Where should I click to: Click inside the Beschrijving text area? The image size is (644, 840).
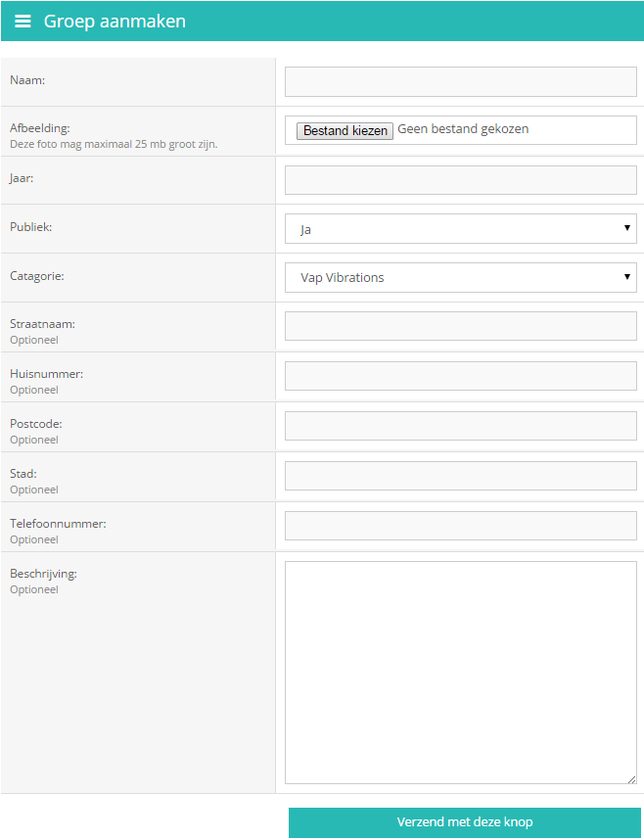tap(460, 673)
